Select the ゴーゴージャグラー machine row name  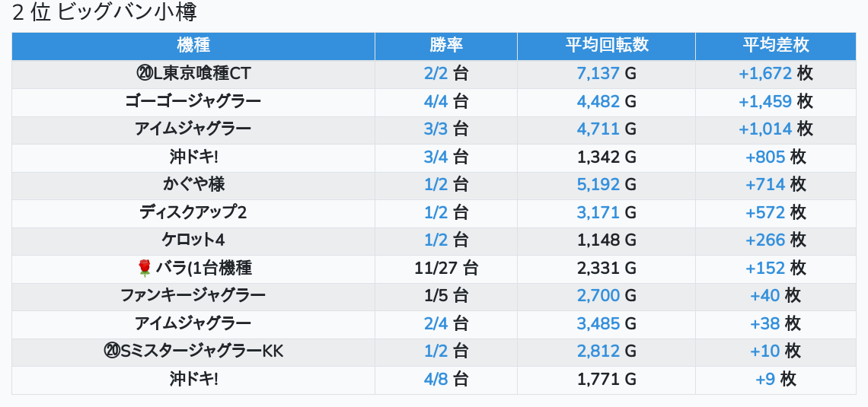click(193, 101)
